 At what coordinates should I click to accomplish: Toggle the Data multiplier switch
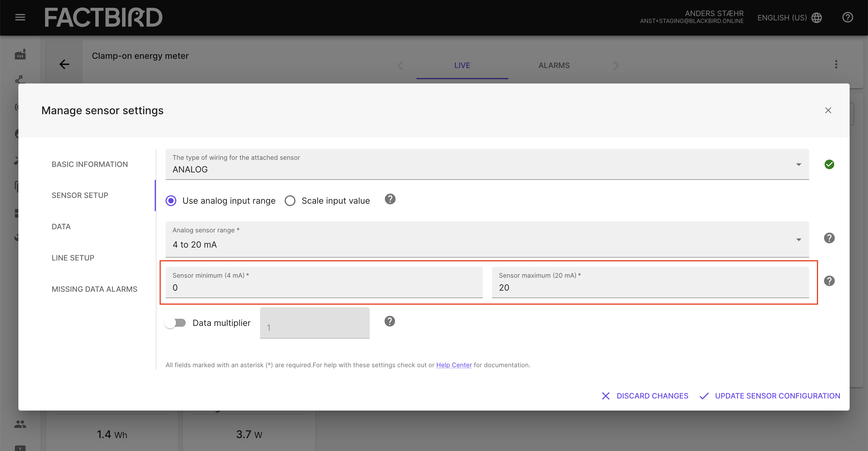point(175,323)
